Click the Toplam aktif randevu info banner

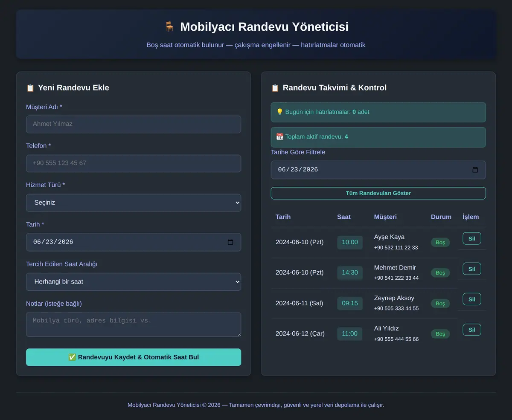coord(378,137)
